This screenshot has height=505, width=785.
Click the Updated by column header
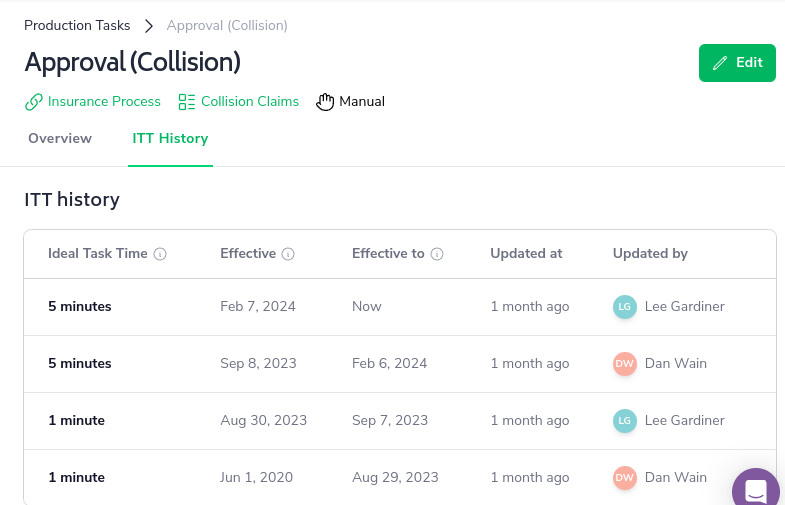650,254
